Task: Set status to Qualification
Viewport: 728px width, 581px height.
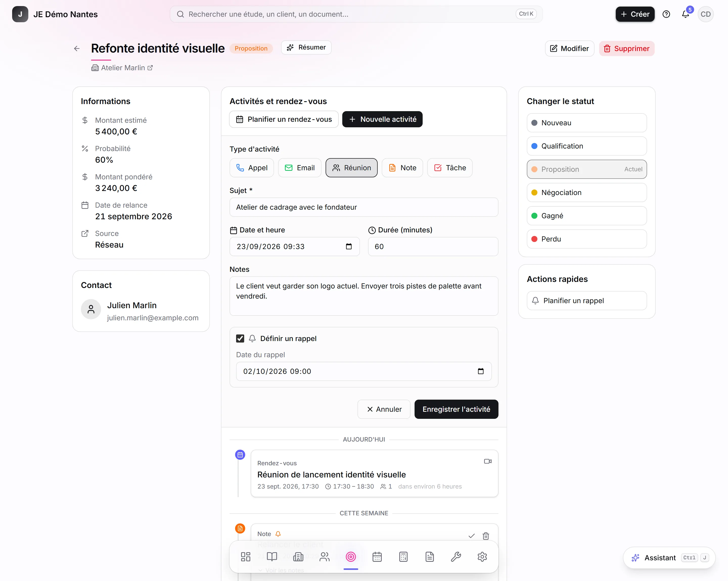Action: (587, 146)
